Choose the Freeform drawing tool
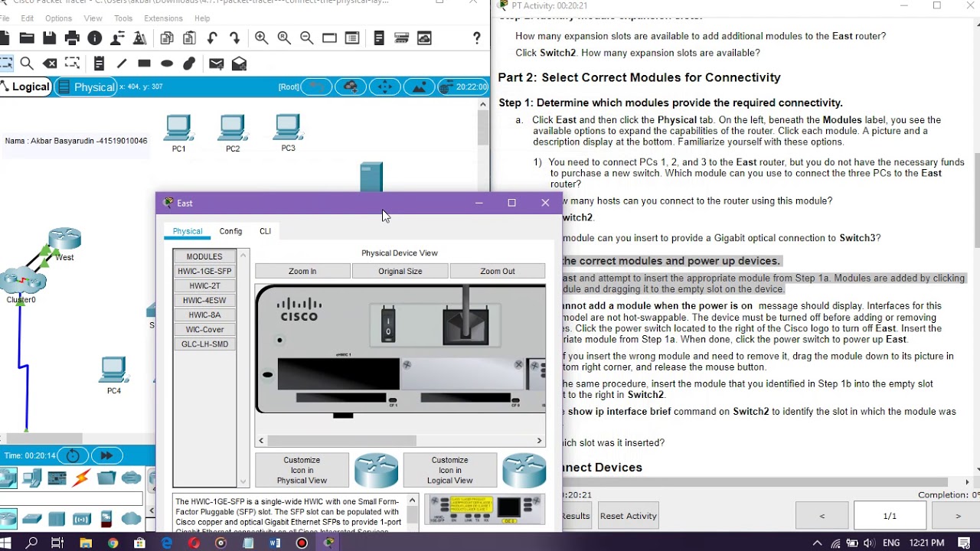The width and height of the screenshot is (980, 551). pyautogui.click(x=189, y=64)
